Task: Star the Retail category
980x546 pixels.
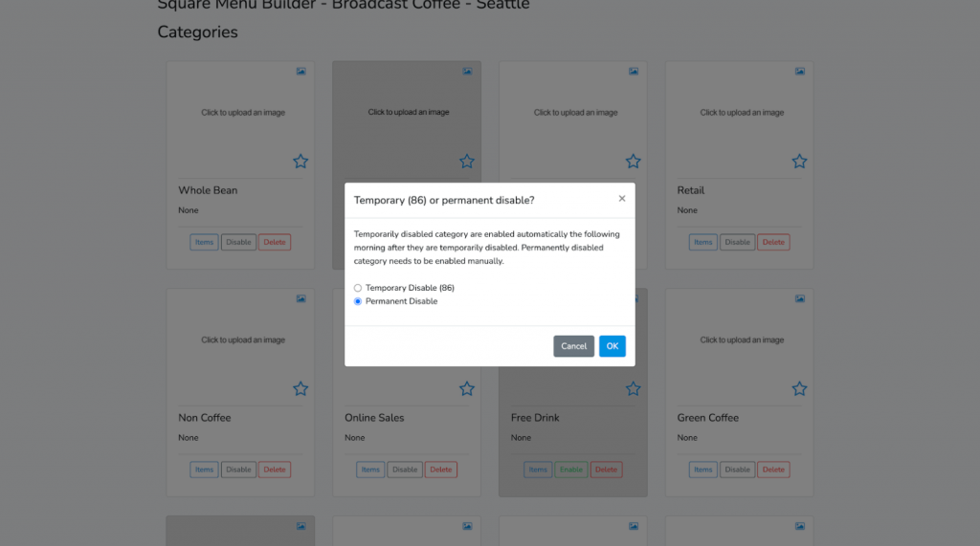Action: pos(799,162)
